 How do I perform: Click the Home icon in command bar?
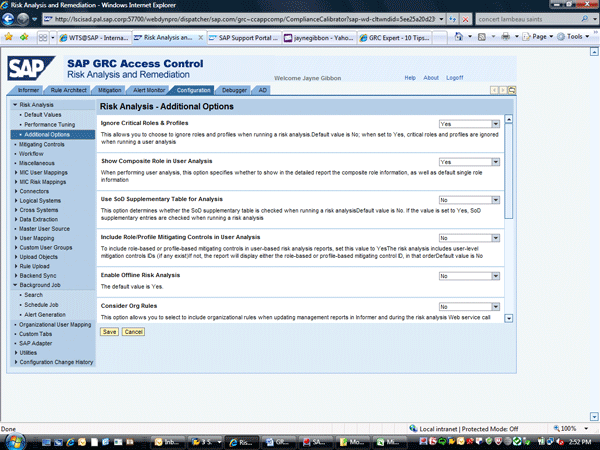tap(458, 37)
